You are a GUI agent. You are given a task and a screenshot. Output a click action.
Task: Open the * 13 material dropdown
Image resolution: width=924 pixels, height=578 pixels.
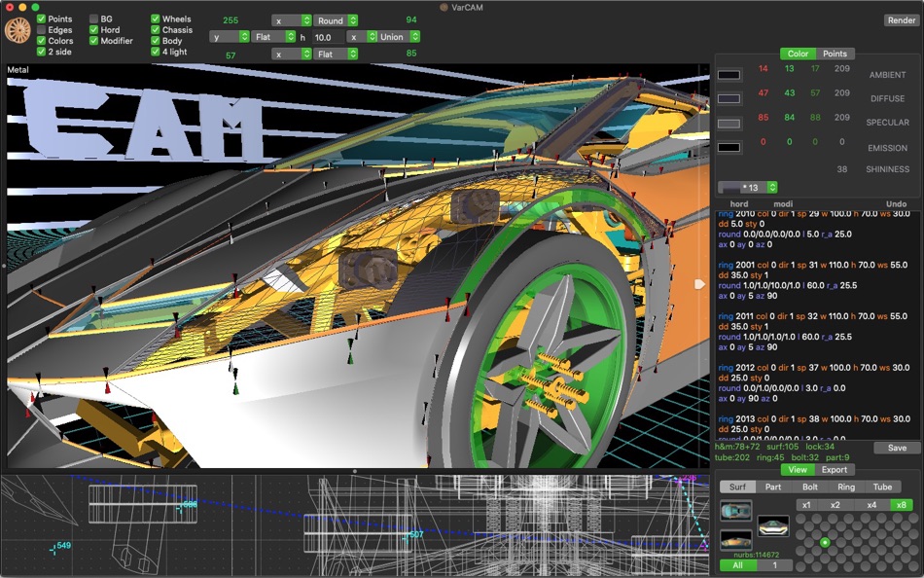(x=748, y=188)
